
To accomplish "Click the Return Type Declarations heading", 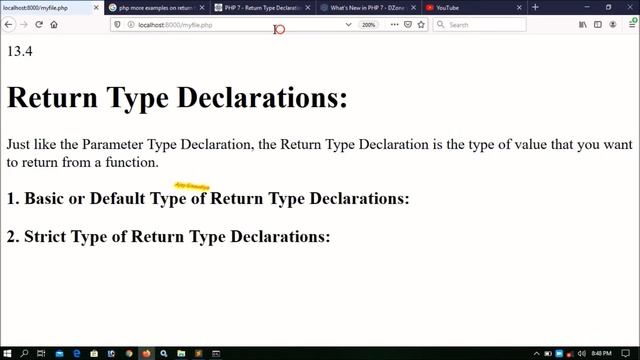I will (177, 98).
